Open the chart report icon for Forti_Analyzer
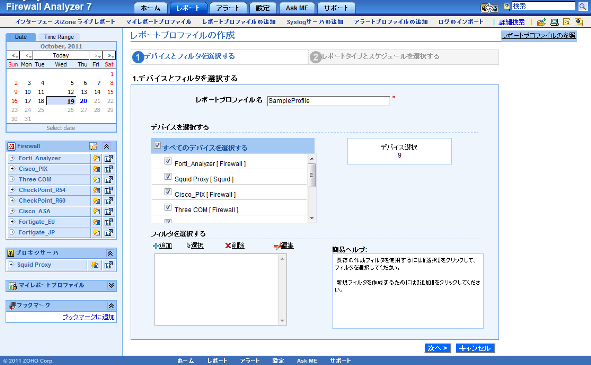 click(109, 158)
